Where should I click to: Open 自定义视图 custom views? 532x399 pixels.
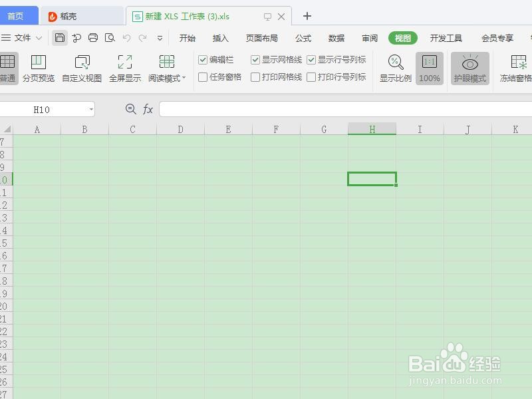point(82,66)
